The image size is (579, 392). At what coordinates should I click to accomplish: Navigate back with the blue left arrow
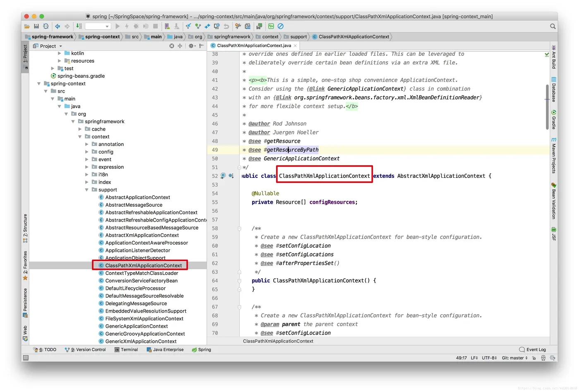coord(57,26)
